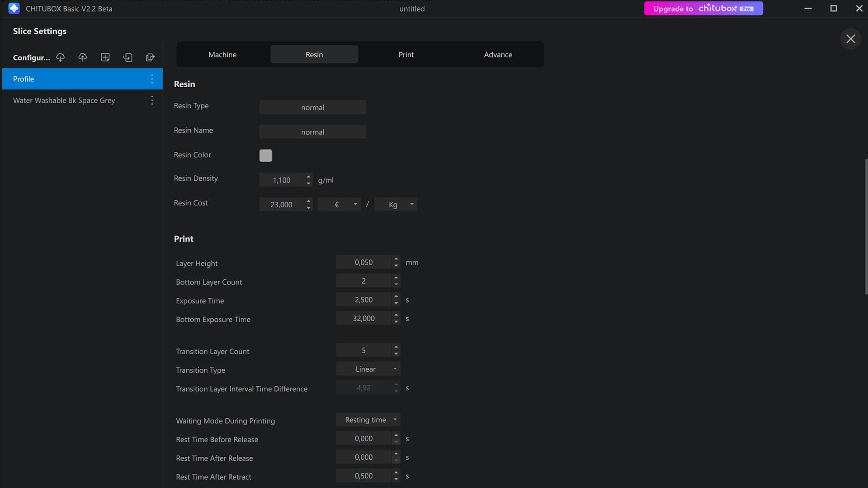Open three-dot menu for Profile
Viewport: 868px width, 488px height.
[x=152, y=79]
